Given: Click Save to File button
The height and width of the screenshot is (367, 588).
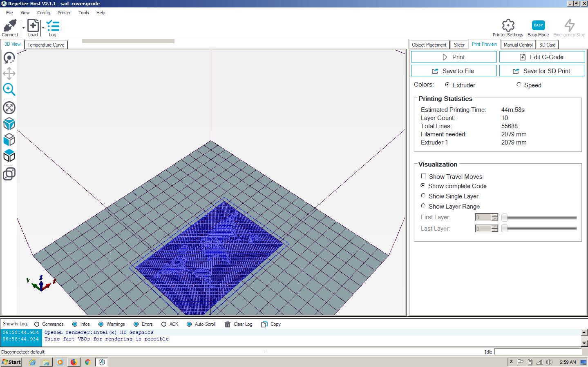Looking at the screenshot, I should coord(454,71).
